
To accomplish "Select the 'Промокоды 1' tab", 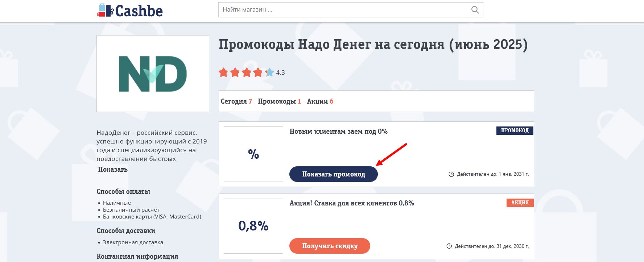I will point(280,101).
